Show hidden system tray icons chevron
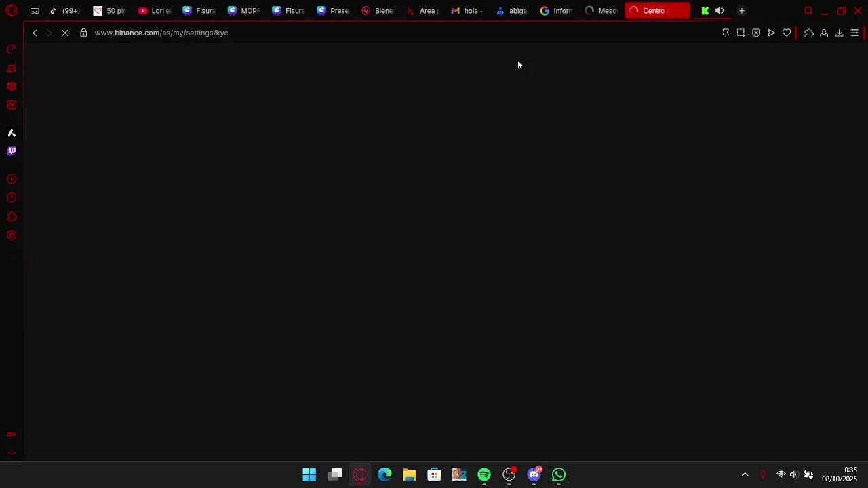The image size is (868, 488). coord(745,474)
